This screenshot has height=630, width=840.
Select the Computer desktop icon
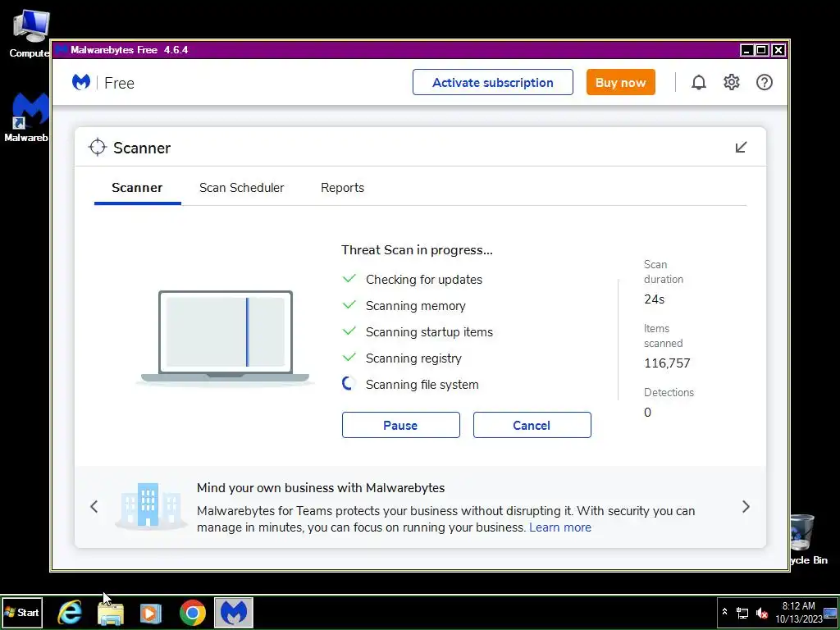[30, 33]
